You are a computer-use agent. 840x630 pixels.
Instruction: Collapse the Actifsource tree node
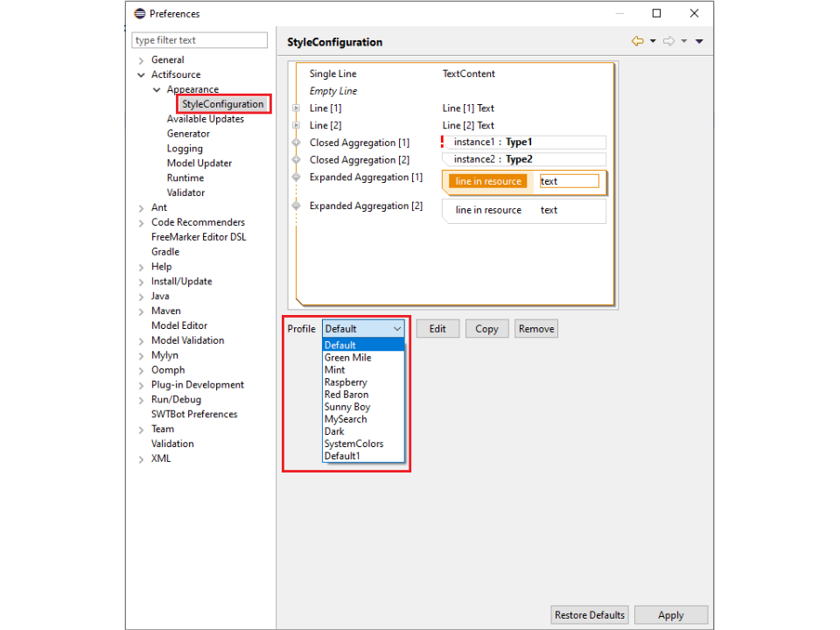pyautogui.click(x=141, y=75)
